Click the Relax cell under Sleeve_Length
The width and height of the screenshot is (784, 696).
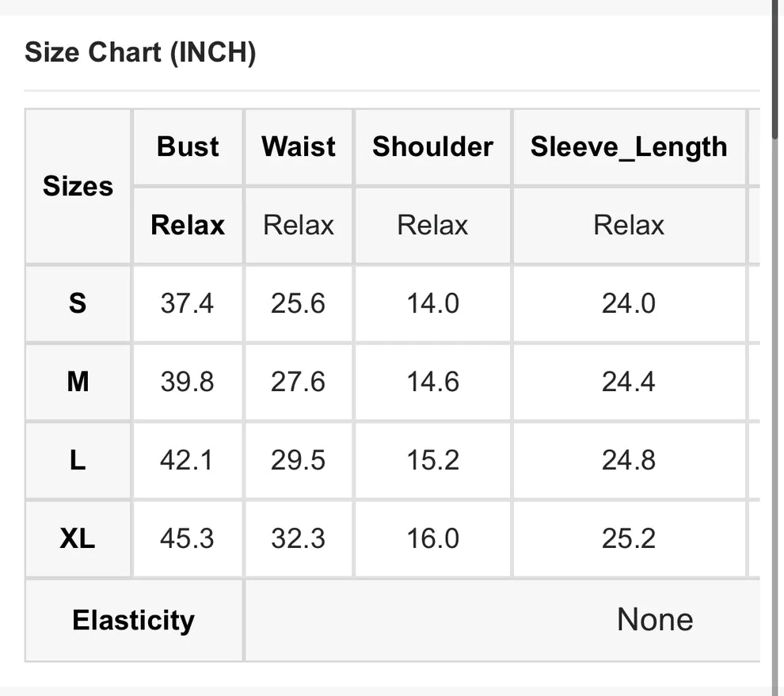coord(629,225)
